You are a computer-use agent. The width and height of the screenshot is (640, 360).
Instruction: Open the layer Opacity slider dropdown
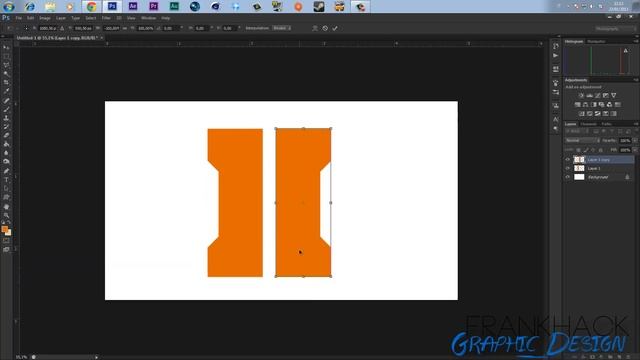(635, 140)
